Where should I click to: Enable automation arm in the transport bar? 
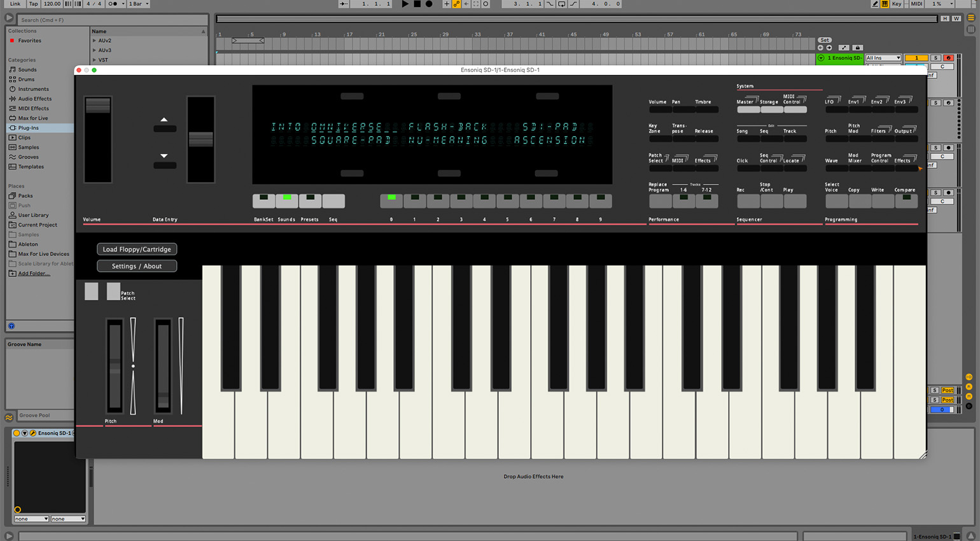(x=457, y=4)
